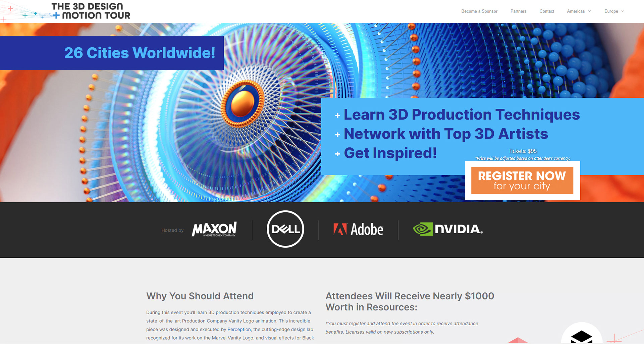Viewport: 644px width, 344px height.
Task: Click the attendance benefits disclaimer text
Action: 401,328
